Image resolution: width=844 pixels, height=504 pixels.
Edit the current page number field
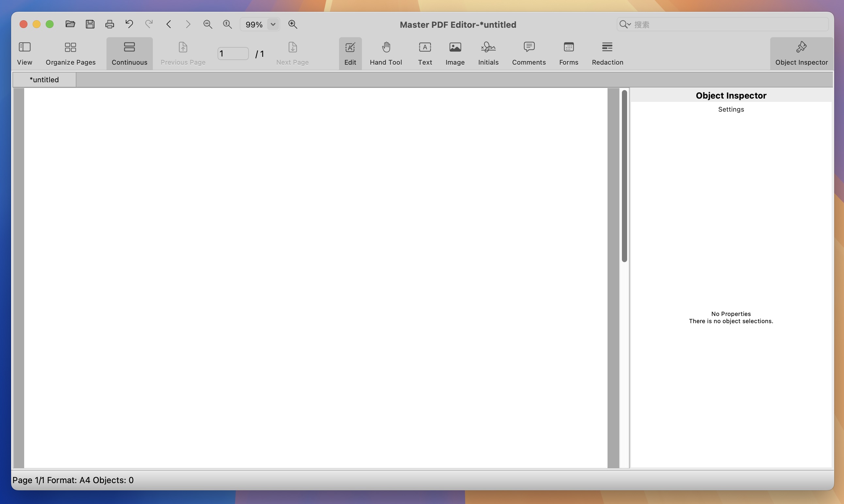tap(233, 53)
